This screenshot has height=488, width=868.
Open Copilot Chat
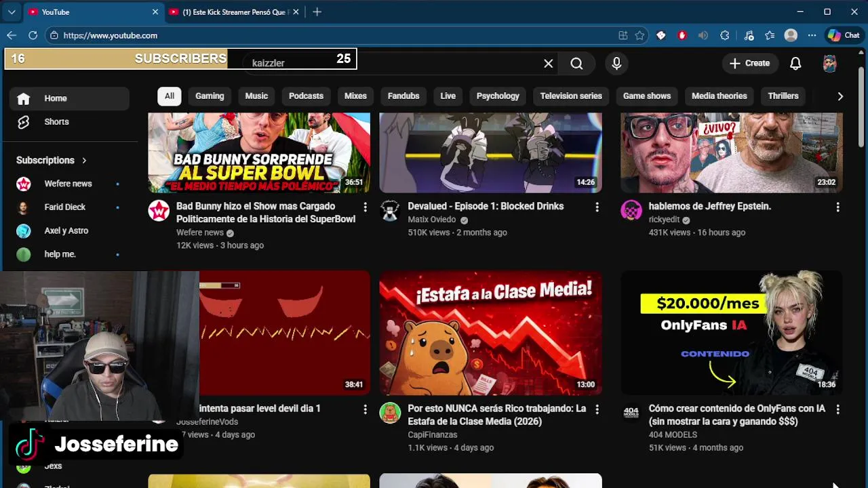coord(843,35)
